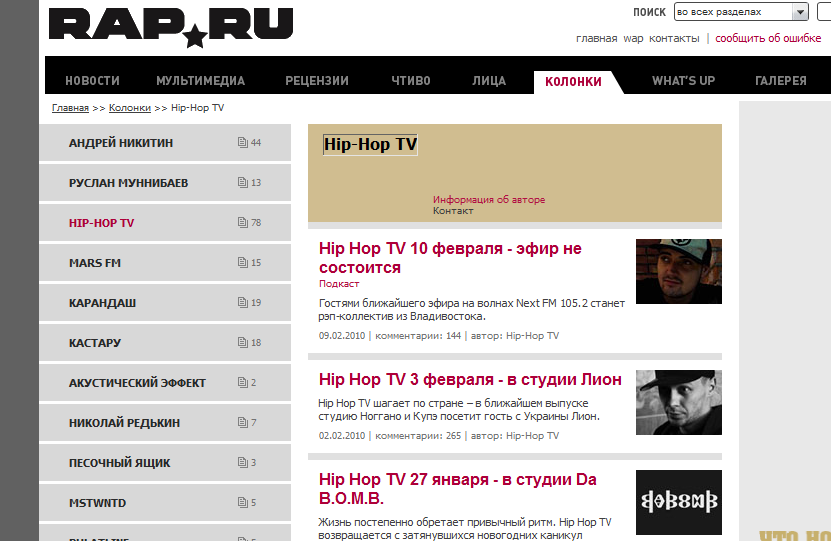
Task: Open the search section dropdown arrow
Action: click(x=800, y=12)
